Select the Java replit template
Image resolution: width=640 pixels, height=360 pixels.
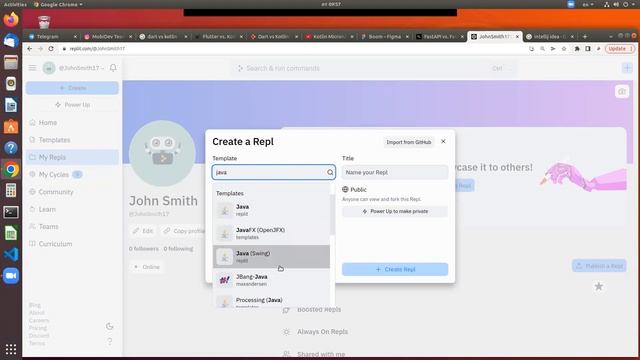pos(271,210)
